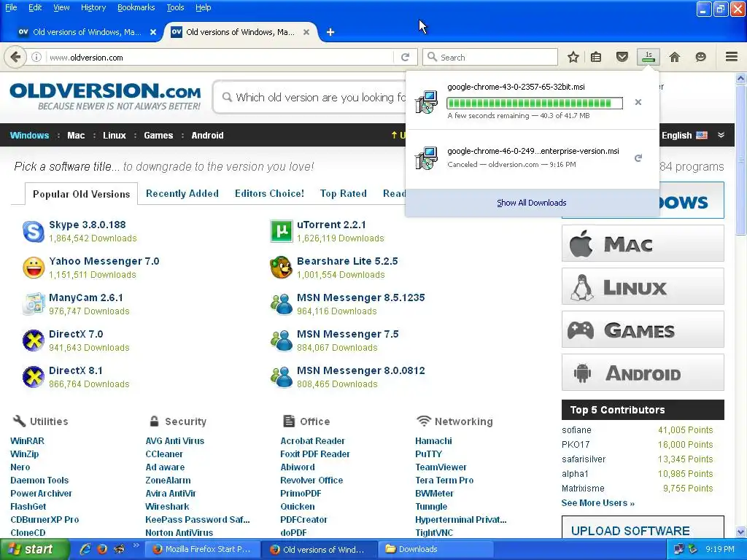Open the Tools menu
This screenshot has width=747, height=560.
[175, 7]
